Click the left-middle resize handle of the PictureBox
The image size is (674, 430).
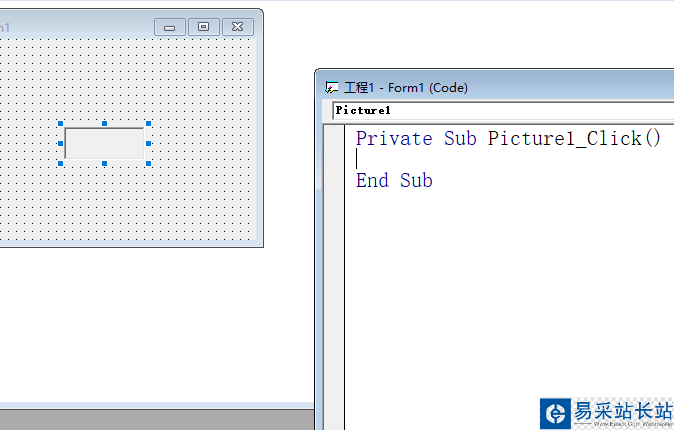tap(61, 143)
